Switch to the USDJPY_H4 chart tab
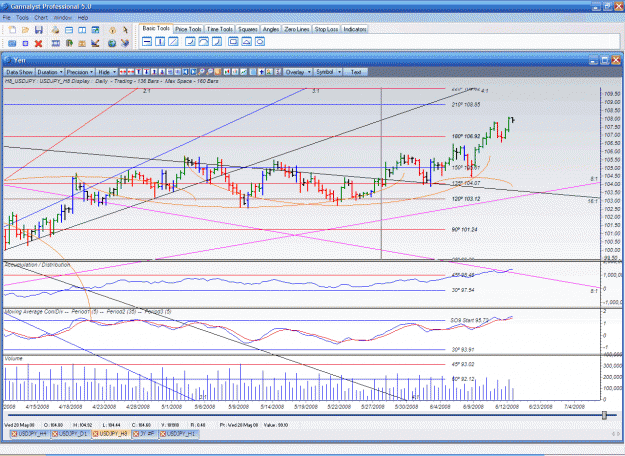625x456 pixels. (30, 434)
